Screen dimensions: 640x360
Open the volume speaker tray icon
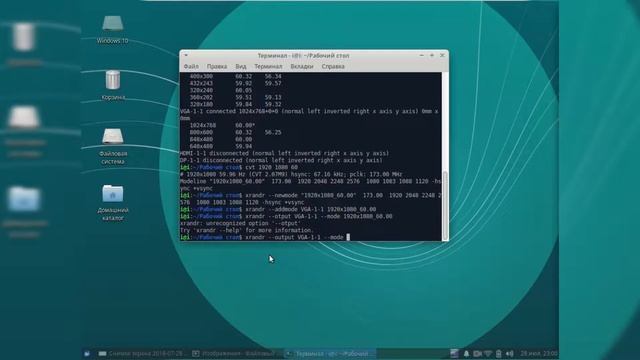[x=509, y=353]
